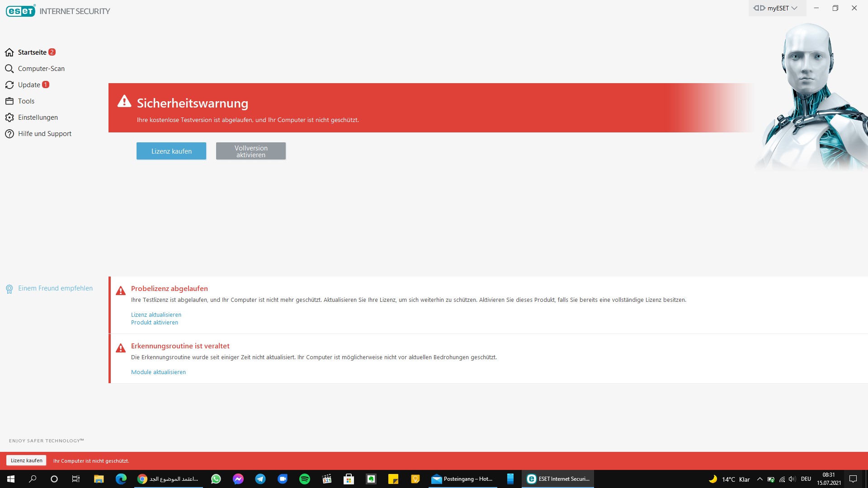Click the 14°C Klar weather widget
The image size is (868, 488).
point(729,479)
